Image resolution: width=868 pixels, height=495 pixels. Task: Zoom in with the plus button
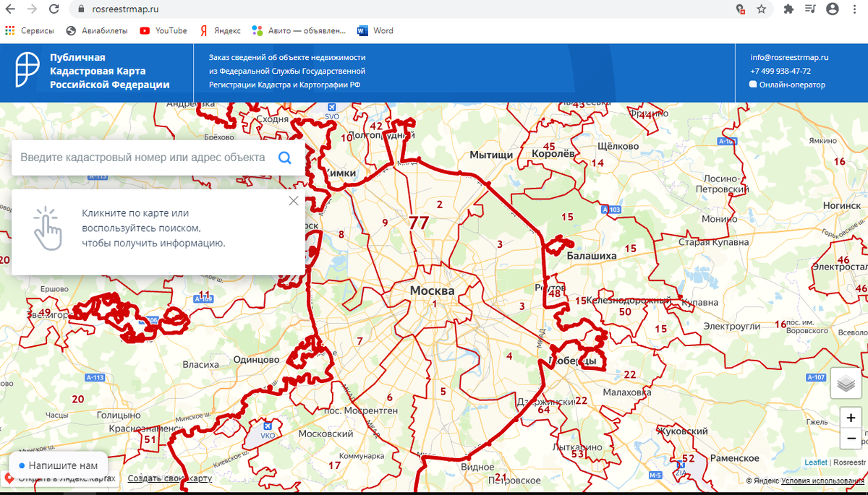851,418
